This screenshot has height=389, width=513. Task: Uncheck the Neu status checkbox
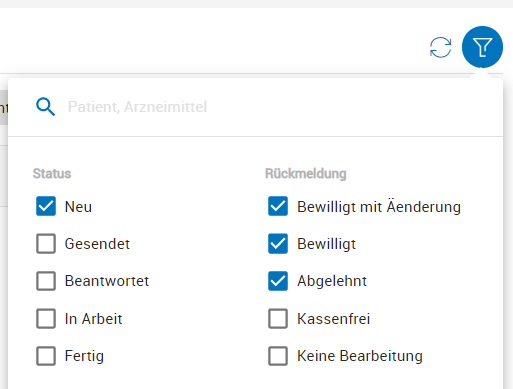(x=46, y=206)
